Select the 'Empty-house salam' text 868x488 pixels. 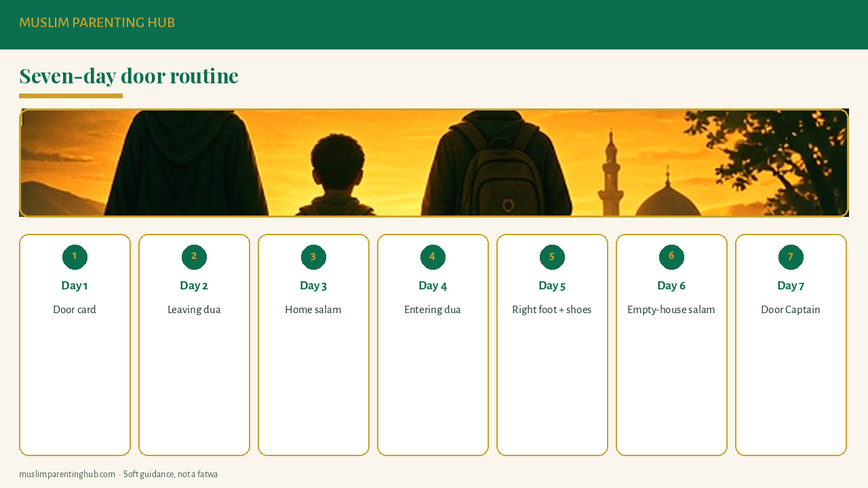point(671,310)
